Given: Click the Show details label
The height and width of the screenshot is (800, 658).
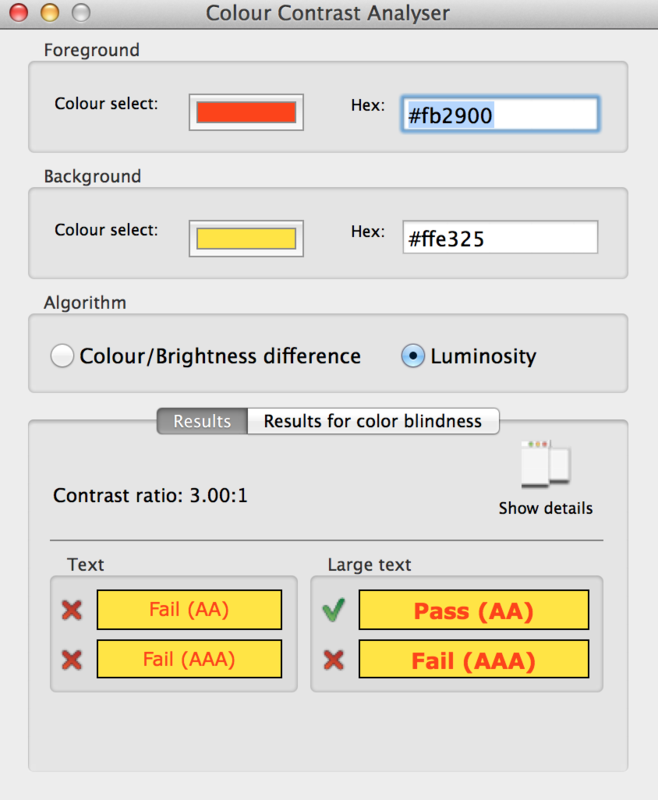Looking at the screenshot, I should click(x=545, y=508).
